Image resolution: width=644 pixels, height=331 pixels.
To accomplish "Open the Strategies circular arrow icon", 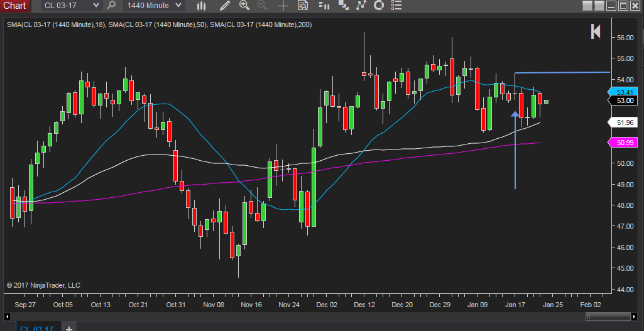I will point(379,5).
